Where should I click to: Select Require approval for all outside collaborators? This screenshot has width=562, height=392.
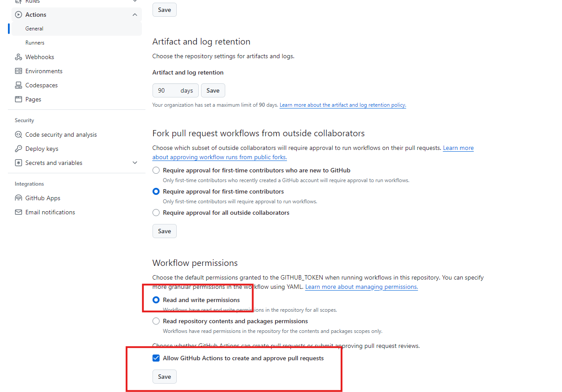pyautogui.click(x=156, y=212)
